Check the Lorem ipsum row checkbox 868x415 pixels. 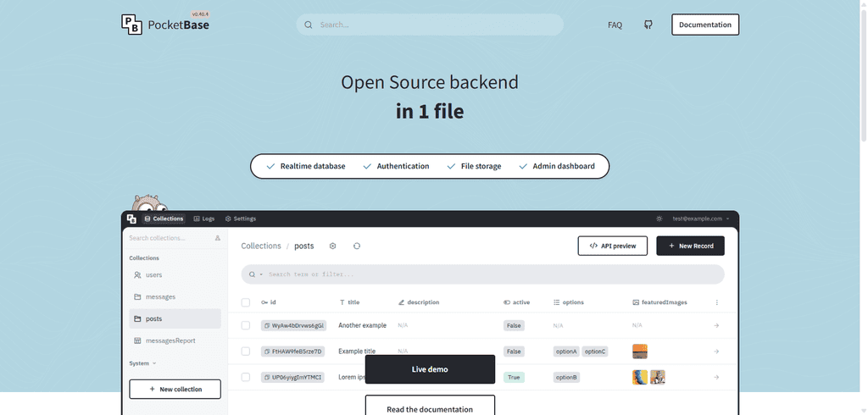click(246, 378)
